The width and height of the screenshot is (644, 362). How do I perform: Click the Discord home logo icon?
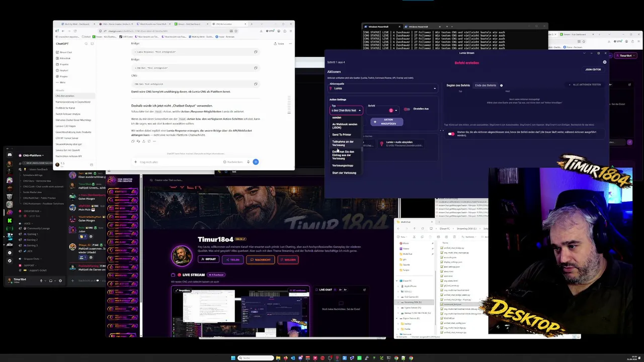pyautogui.click(x=10, y=155)
